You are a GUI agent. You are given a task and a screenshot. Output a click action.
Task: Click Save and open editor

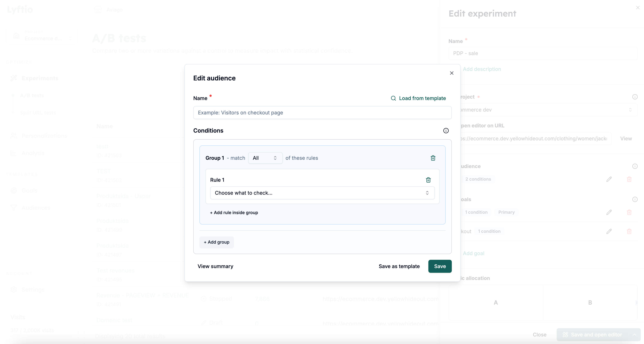tap(593, 334)
